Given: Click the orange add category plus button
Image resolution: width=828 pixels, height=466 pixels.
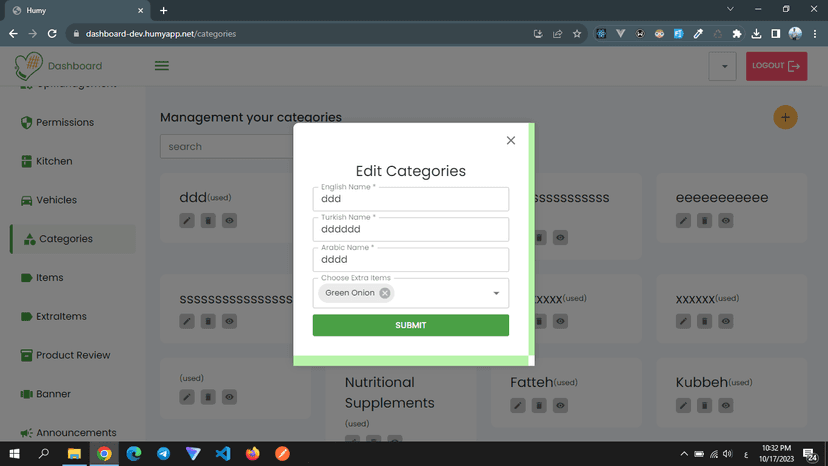Looking at the screenshot, I should pos(785,118).
